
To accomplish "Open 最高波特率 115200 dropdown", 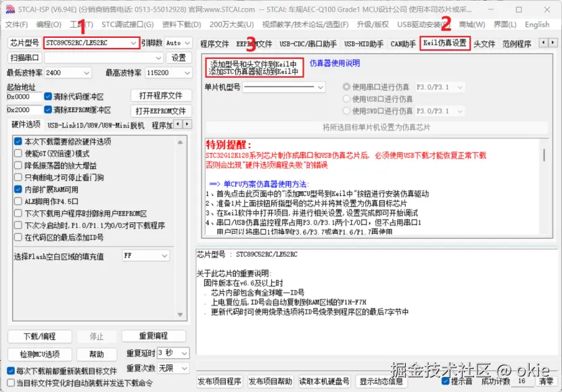I will [168, 73].
